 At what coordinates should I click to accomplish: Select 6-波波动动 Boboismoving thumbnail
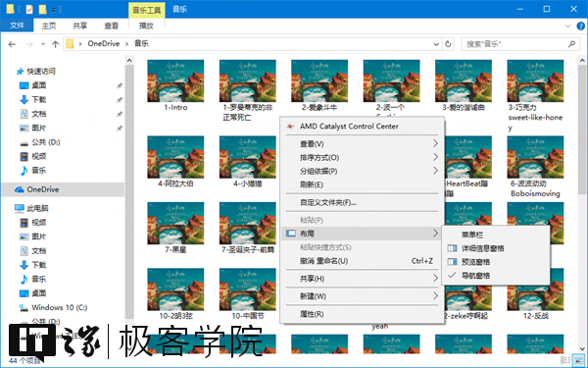tap(535, 157)
